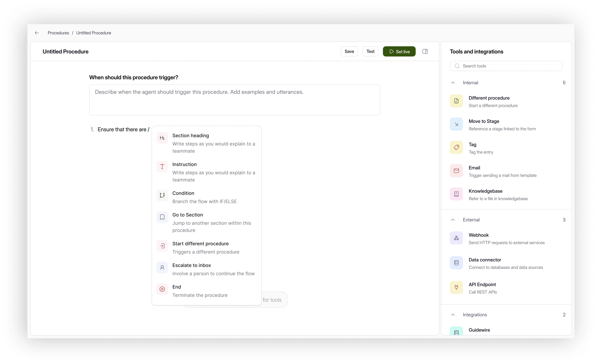The width and height of the screenshot is (597, 364).
Task: Click the Knowledgebase book icon
Action: click(456, 194)
